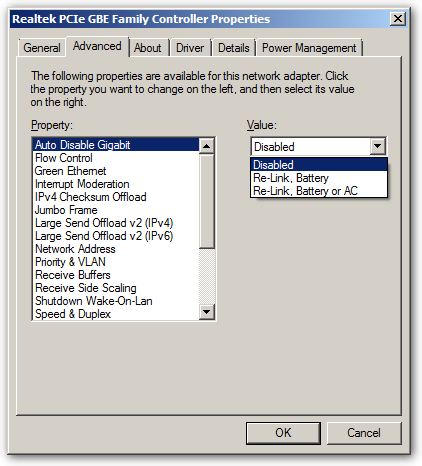The height and width of the screenshot is (466, 422).
Task: Choose Interrupt Moderation property
Action: 116,184
